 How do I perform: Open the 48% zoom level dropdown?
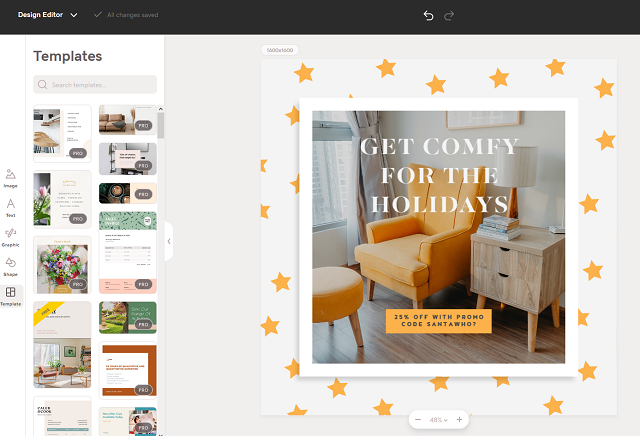pyautogui.click(x=438, y=419)
